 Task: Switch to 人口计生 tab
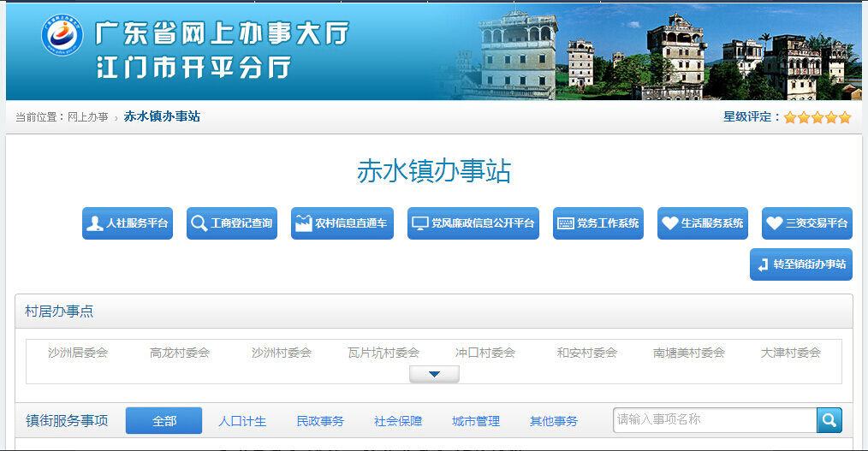click(x=242, y=421)
